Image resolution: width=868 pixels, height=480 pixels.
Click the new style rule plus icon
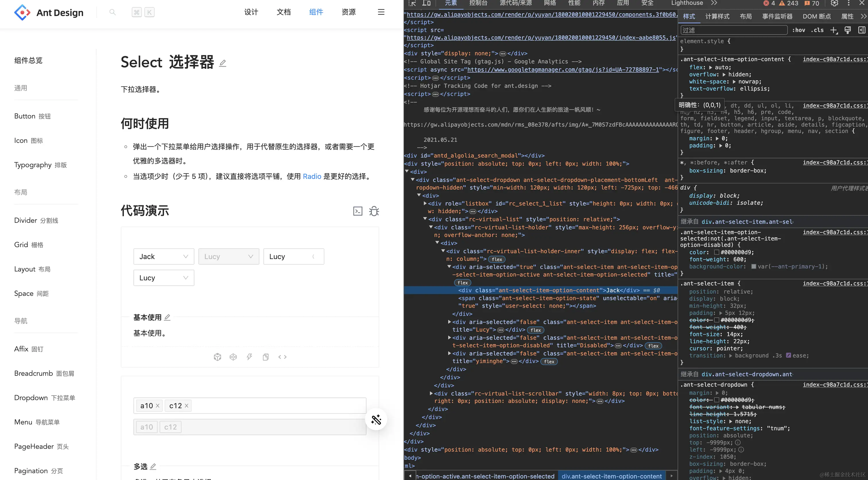tap(834, 30)
